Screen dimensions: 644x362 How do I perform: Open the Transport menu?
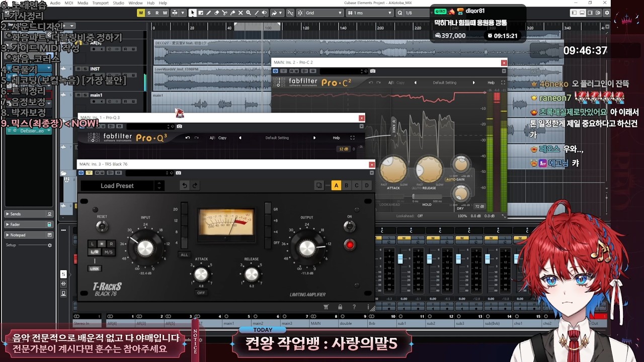(101, 3)
